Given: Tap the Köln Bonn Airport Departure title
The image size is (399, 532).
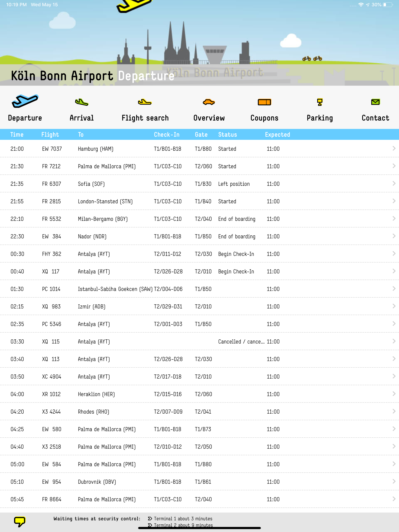Looking at the screenshot, I should [93, 76].
